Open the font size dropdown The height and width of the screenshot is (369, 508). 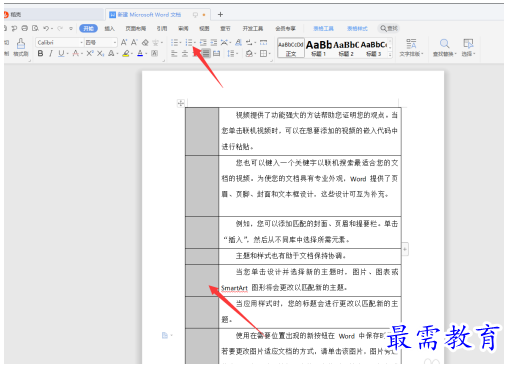point(115,42)
